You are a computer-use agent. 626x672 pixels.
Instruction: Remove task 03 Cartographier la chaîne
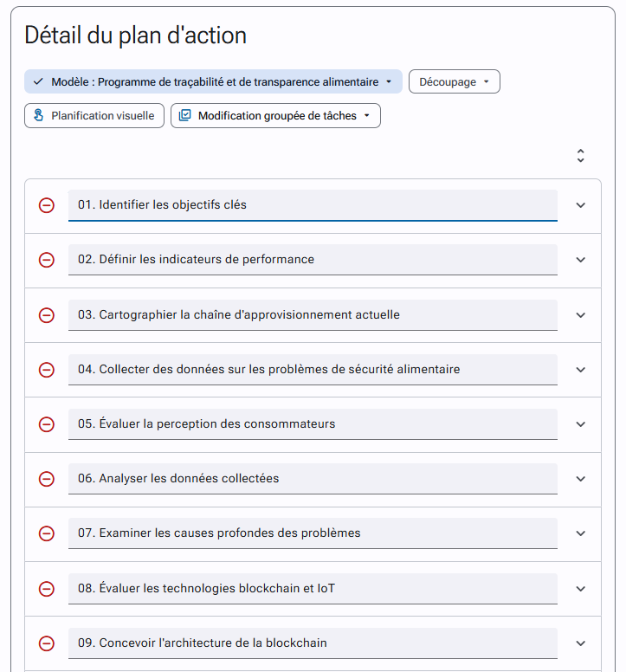click(46, 315)
